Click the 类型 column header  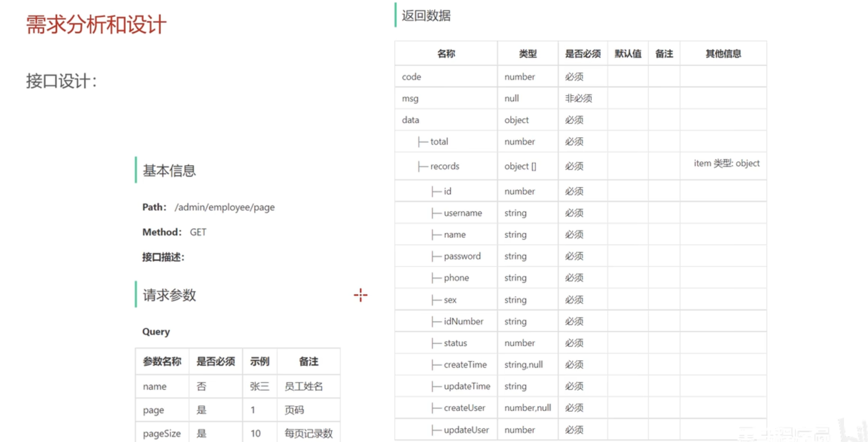(x=528, y=54)
